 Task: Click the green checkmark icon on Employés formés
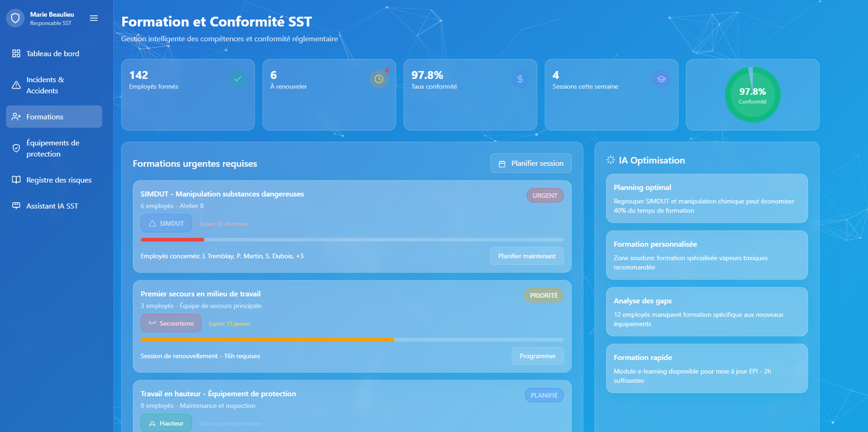(x=238, y=79)
